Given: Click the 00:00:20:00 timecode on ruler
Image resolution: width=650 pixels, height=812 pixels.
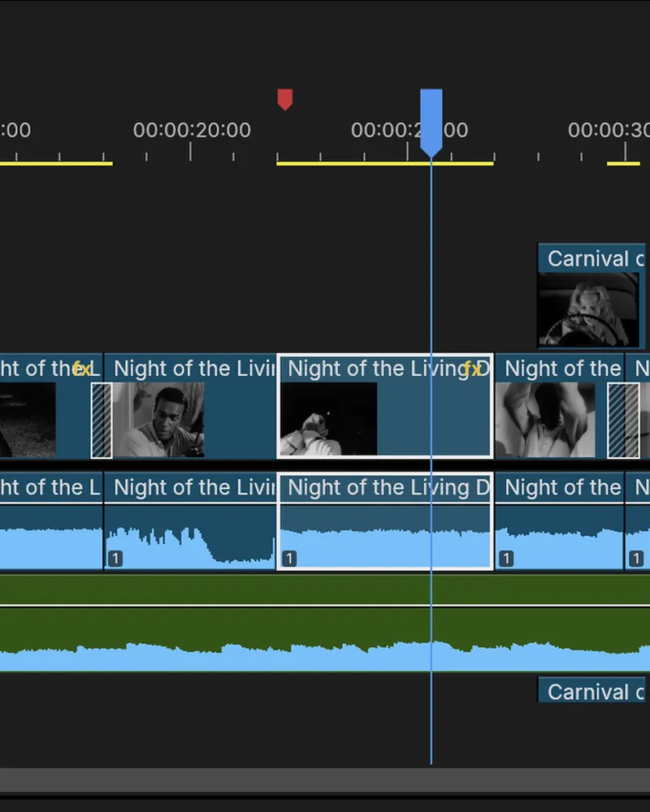Looking at the screenshot, I should coord(192,130).
